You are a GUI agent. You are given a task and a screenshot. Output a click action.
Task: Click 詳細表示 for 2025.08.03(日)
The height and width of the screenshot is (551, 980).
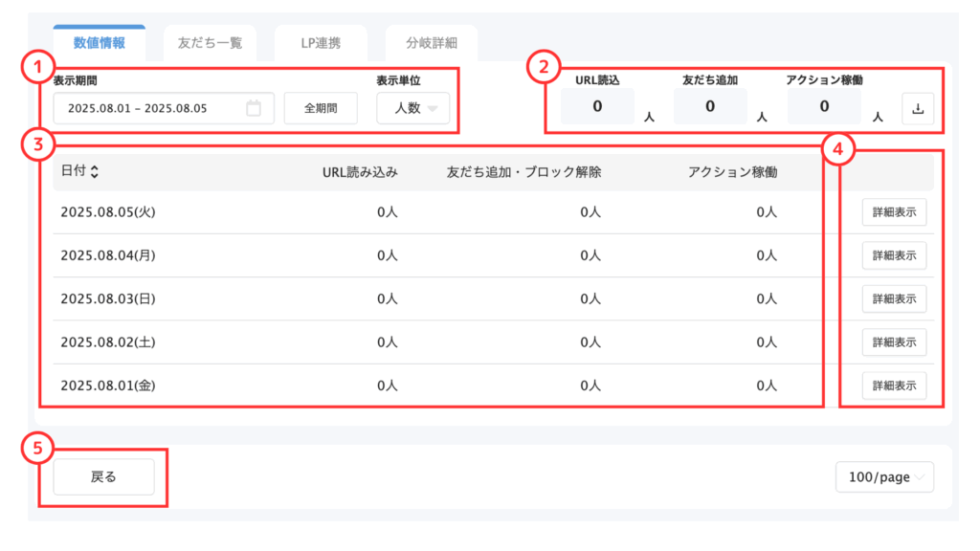click(894, 298)
